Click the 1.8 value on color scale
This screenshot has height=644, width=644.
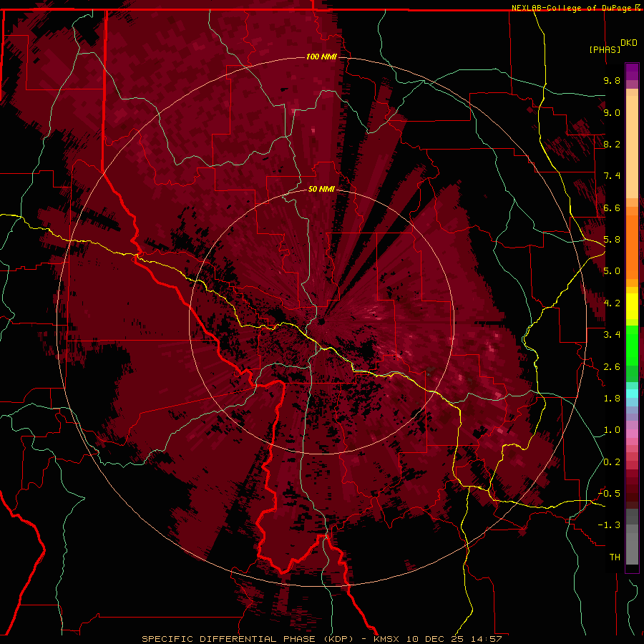(612, 399)
